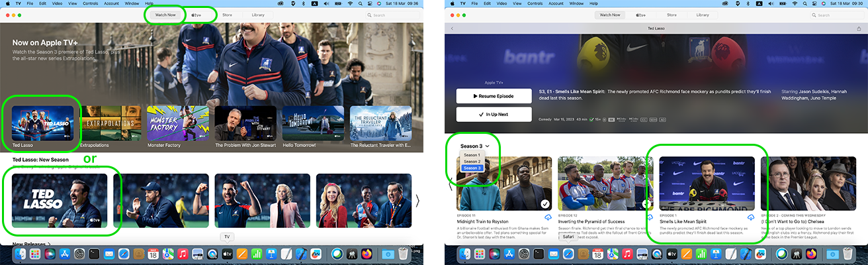
Task: Open Mail in the right dock
Action: (x=553, y=254)
